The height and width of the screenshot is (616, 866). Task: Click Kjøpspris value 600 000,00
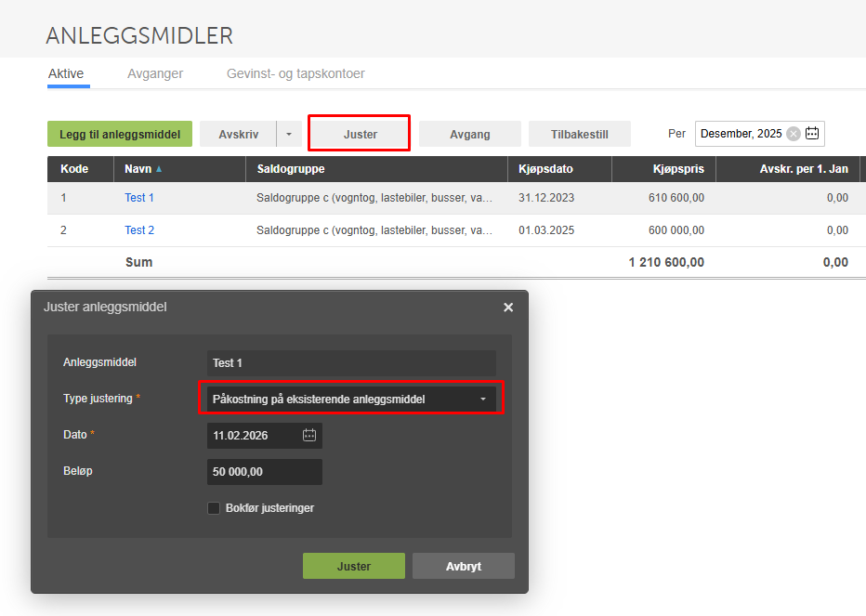coord(676,230)
